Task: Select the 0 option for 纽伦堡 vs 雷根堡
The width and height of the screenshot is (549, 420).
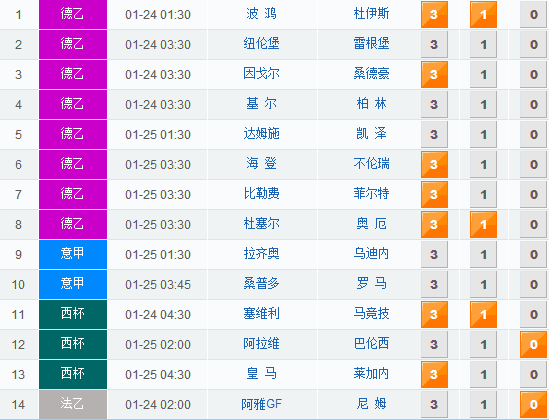Action: [533, 44]
